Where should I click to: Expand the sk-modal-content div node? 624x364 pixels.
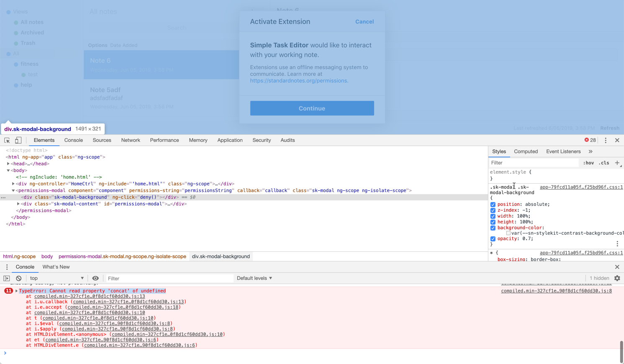pos(18,204)
